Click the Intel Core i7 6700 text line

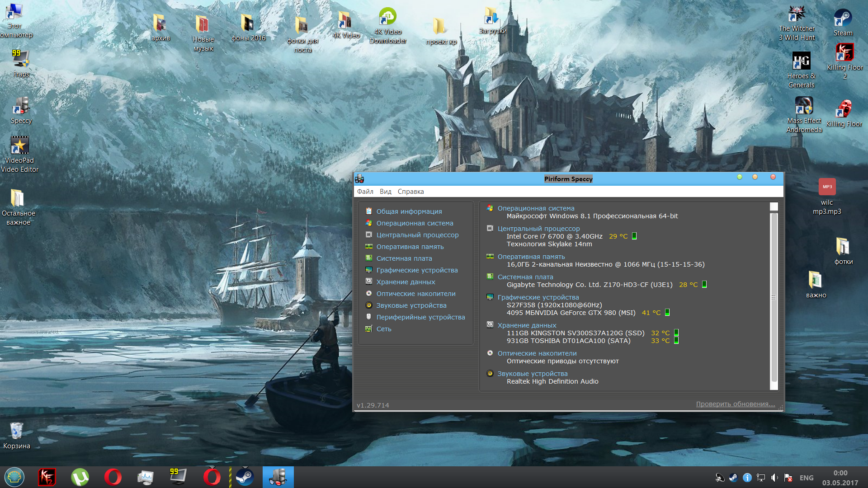tap(554, 236)
